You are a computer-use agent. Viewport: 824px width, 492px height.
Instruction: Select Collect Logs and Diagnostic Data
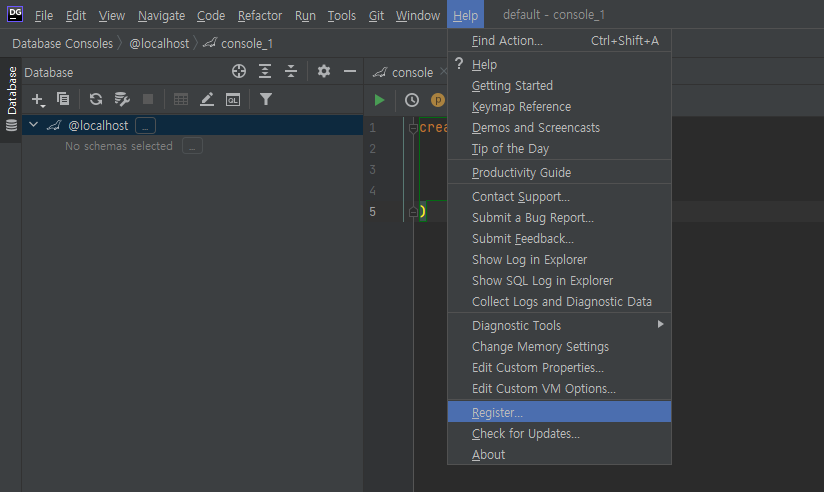pyautogui.click(x=559, y=302)
